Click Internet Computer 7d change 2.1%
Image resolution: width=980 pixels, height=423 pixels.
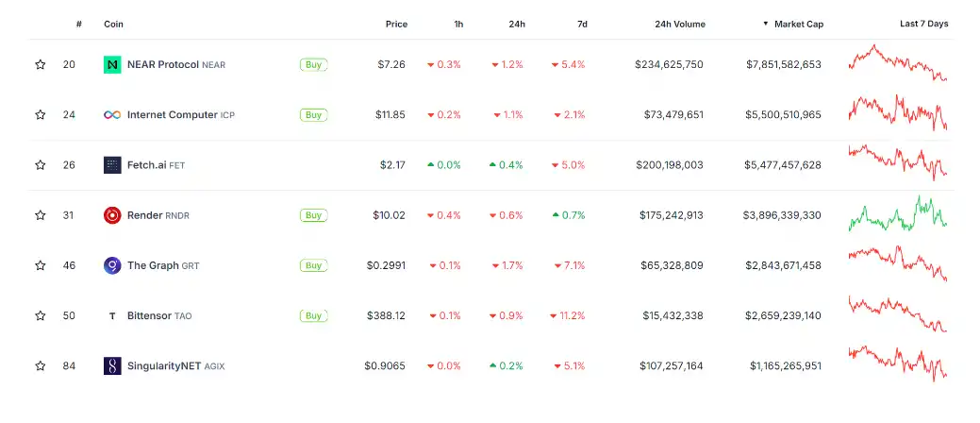pyautogui.click(x=570, y=114)
